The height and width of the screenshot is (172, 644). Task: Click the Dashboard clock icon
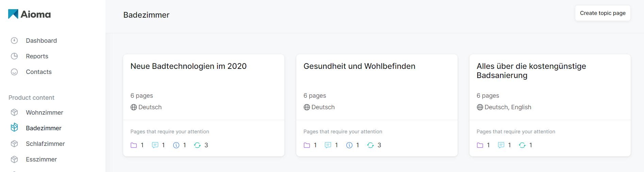(x=14, y=41)
